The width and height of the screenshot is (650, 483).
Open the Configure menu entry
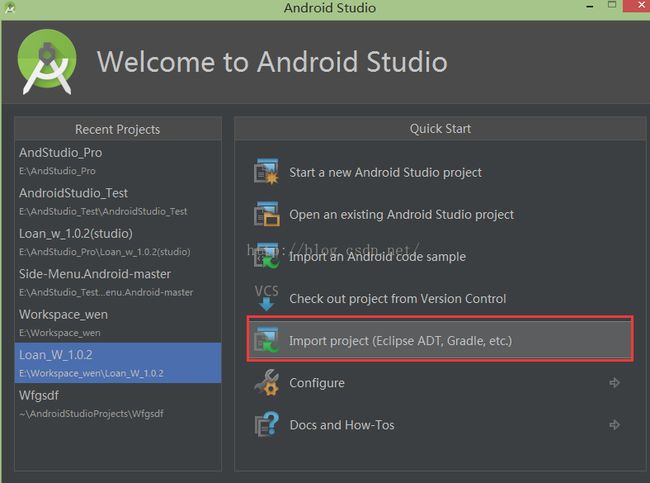317,383
